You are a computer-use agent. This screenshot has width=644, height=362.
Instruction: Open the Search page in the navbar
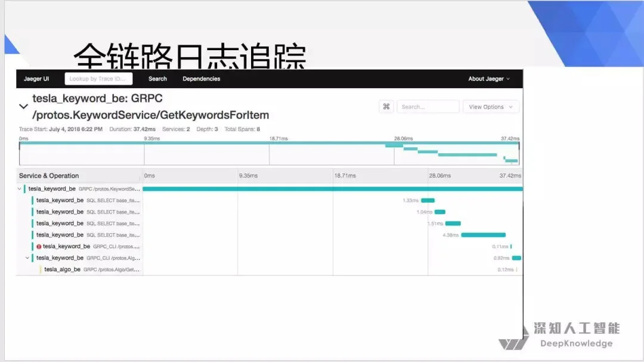coord(157,79)
